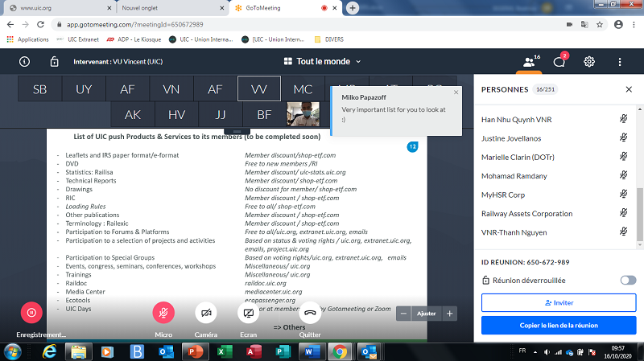Image resolution: width=644 pixels, height=361 pixels.
Task: Toggle mute icon for Mohamad Ramdany
Action: tap(623, 175)
